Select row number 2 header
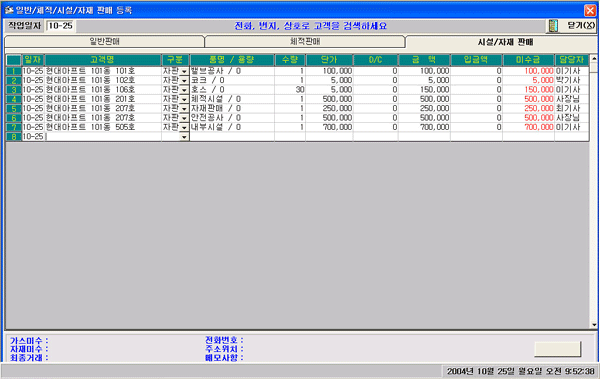Screen dimensions: 600x379 coord(14,80)
